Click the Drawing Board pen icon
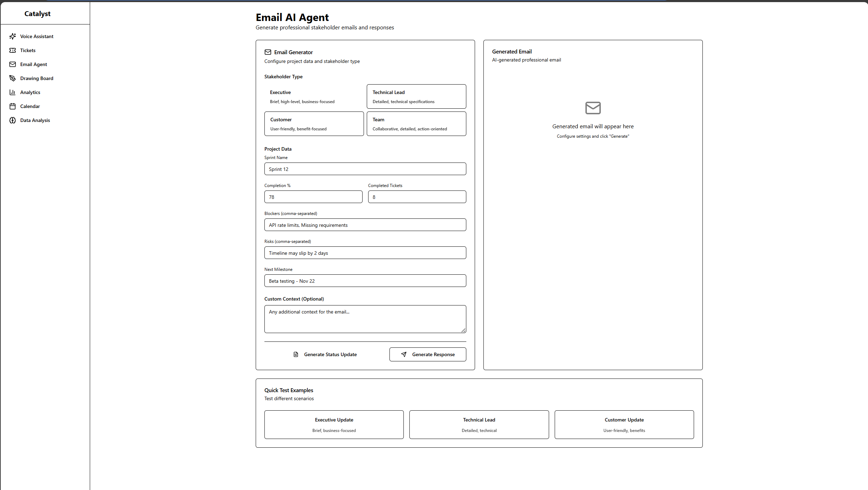Viewport: 868px width, 490px height. click(x=13, y=78)
